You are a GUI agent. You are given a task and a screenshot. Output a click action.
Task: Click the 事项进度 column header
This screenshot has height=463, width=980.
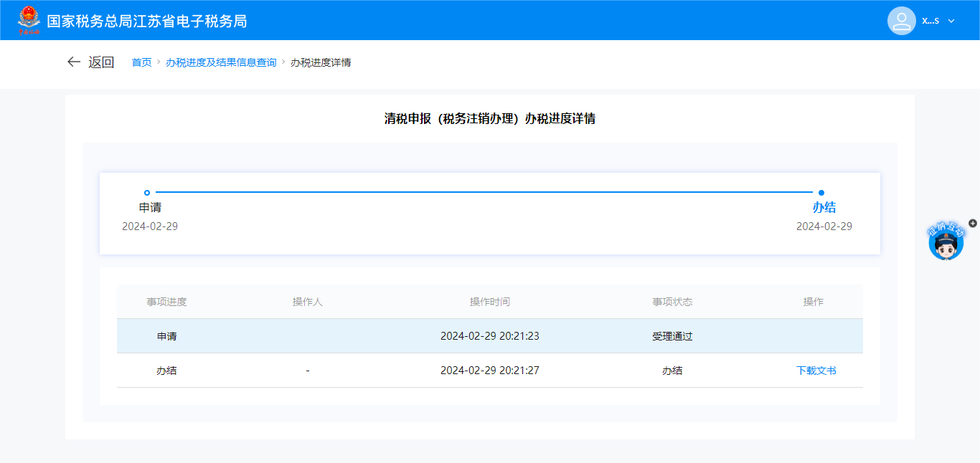pos(166,302)
